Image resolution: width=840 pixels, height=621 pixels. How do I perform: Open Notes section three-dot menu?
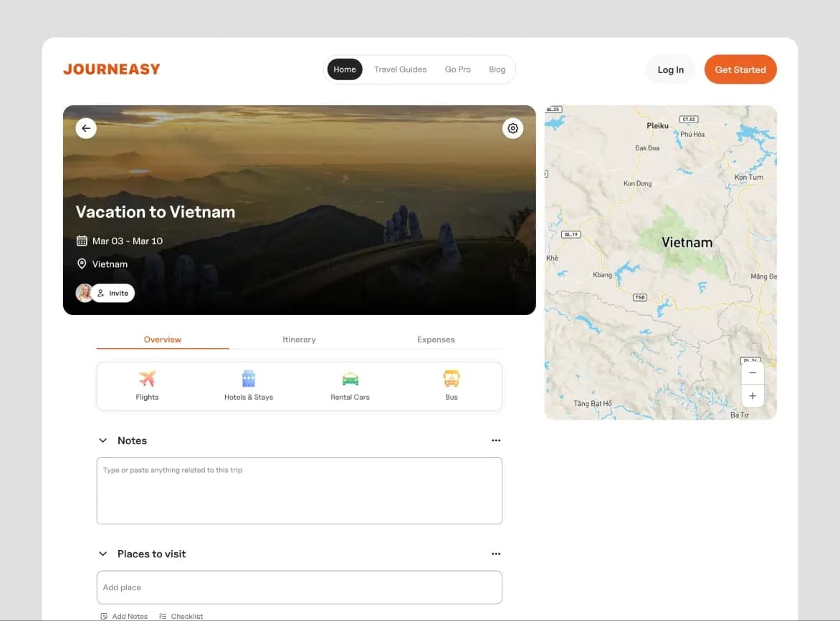click(496, 441)
